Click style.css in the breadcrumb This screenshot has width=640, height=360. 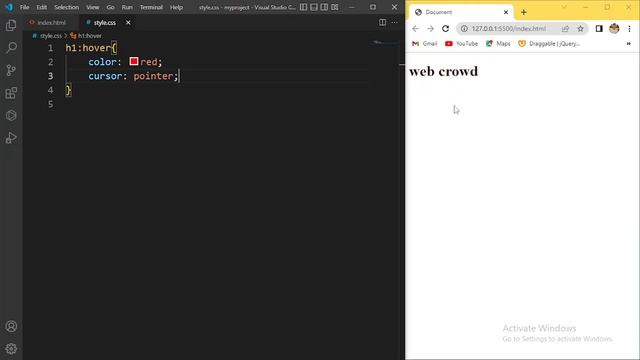click(x=51, y=36)
